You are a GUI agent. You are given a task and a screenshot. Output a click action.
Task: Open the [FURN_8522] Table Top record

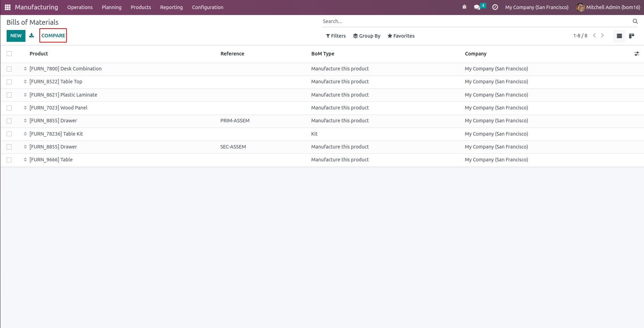point(56,82)
